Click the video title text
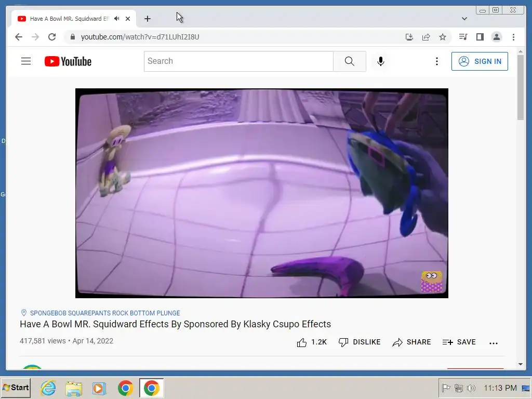 [175, 324]
